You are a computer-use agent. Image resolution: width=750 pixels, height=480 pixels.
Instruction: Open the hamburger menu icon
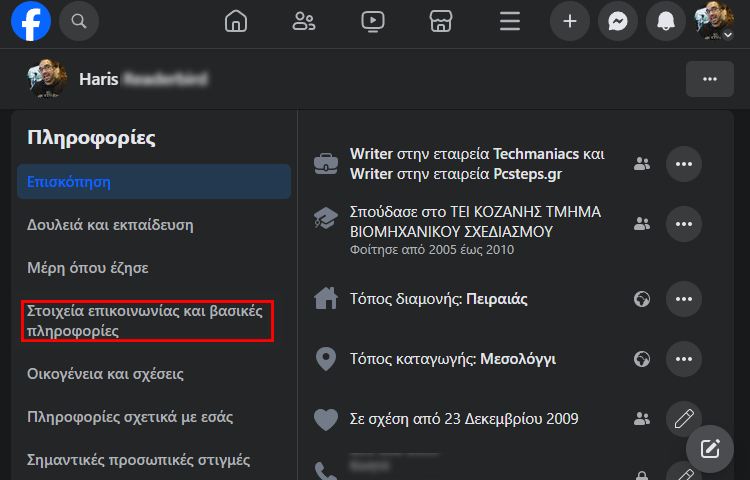510,21
